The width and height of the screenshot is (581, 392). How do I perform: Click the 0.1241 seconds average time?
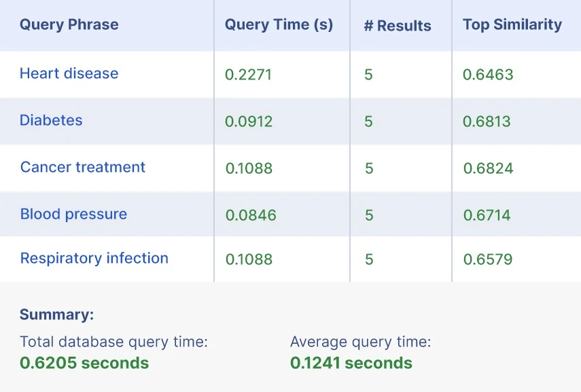[351, 363]
